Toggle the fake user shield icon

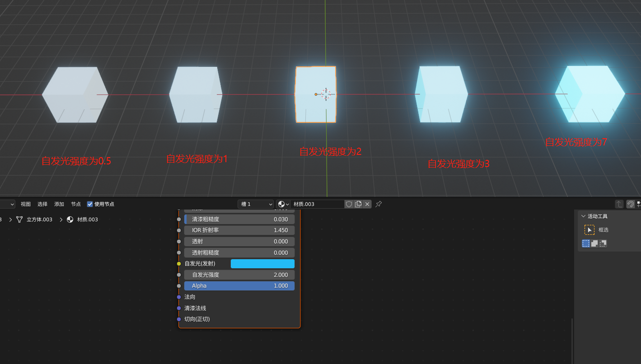[349, 204]
